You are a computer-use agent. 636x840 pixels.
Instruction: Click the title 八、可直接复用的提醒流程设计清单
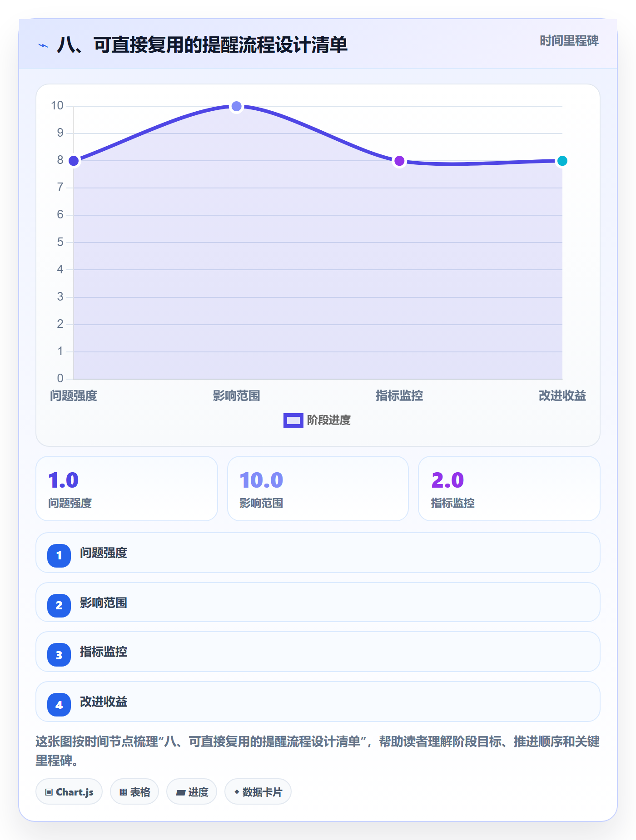pyautogui.click(x=202, y=45)
